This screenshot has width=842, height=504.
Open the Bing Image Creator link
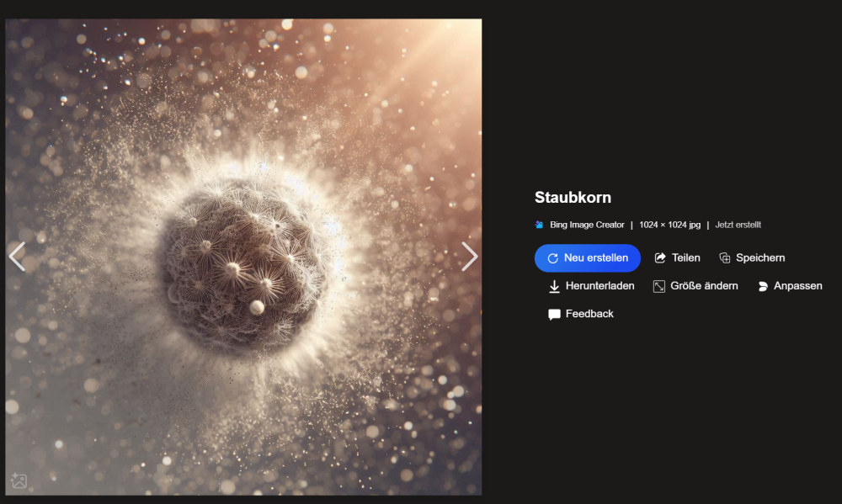coord(587,225)
